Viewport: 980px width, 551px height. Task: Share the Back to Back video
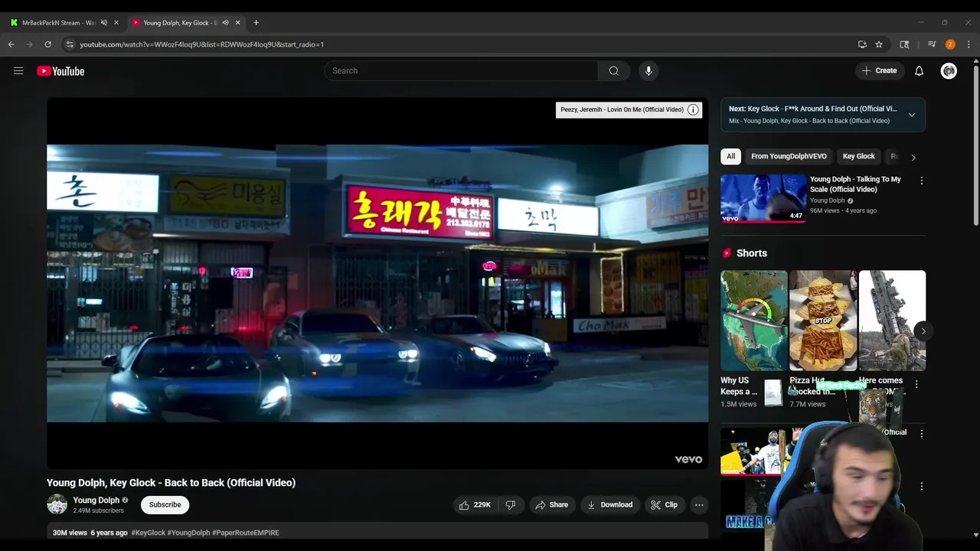[552, 505]
